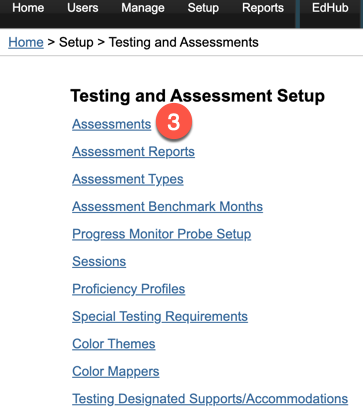Screen dimensions: 363x415
Task: Open Special Testing Requirements
Action: click(160, 317)
